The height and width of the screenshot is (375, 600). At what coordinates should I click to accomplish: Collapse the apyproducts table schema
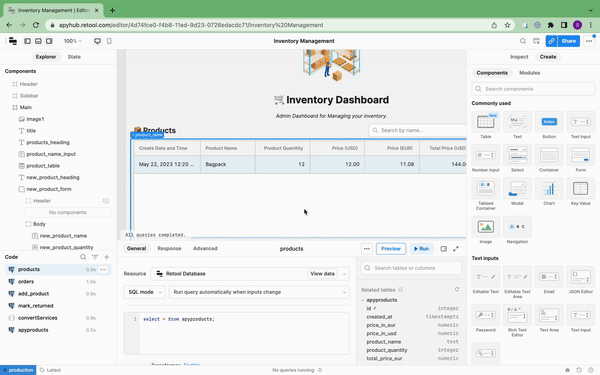363,300
